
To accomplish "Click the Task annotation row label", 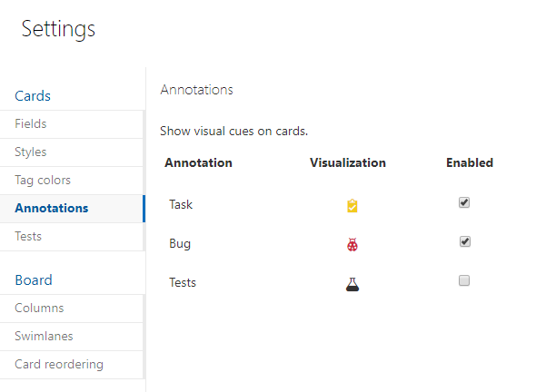I will [181, 204].
